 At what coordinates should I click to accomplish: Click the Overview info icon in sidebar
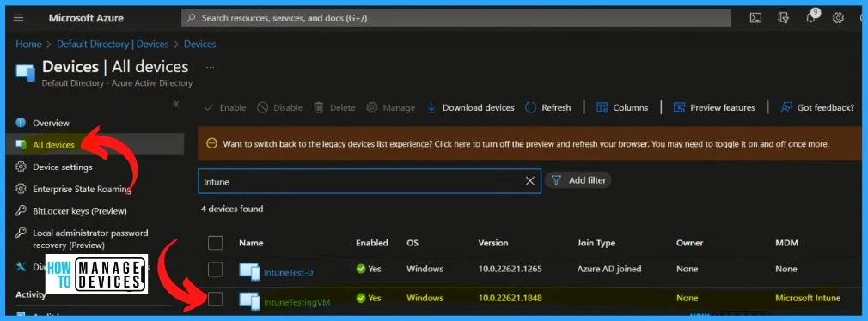point(21,123)
